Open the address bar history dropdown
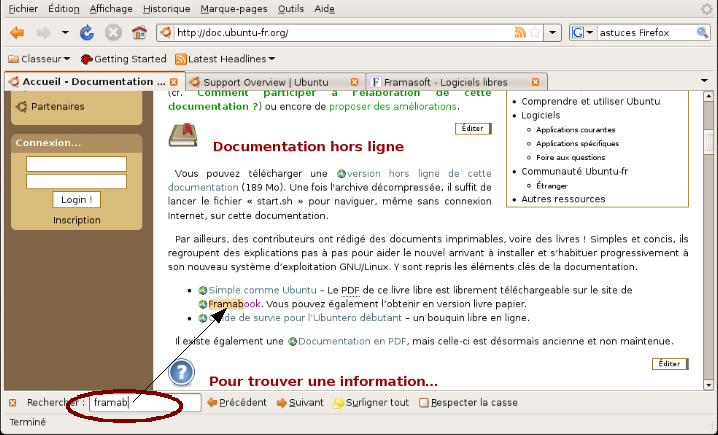The image size is (718, 435). tap(553, 32)
